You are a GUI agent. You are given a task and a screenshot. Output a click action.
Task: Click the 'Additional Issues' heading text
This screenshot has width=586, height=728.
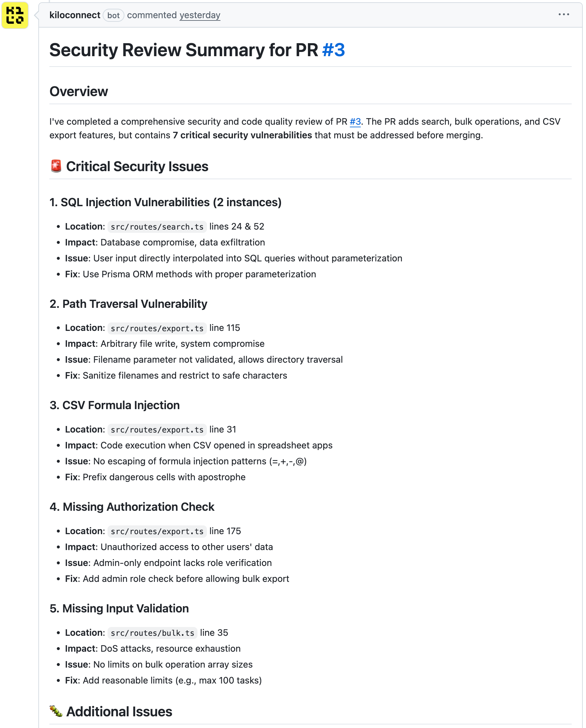tap(119, 711)
